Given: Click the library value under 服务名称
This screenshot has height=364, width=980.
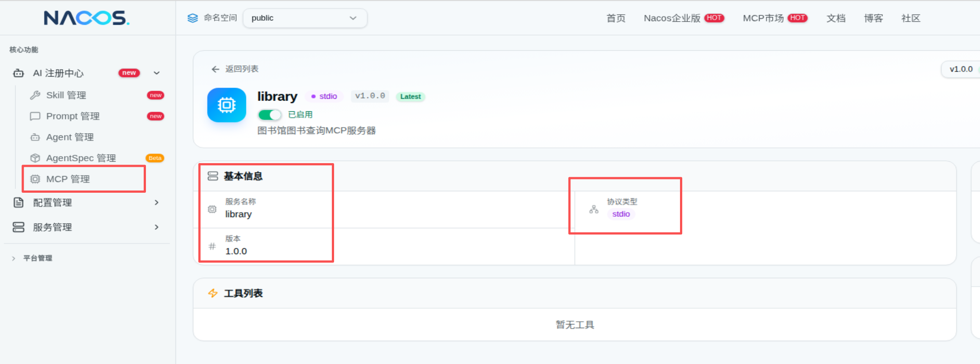Looking at the screenshot, I should [x=238, y=214].
